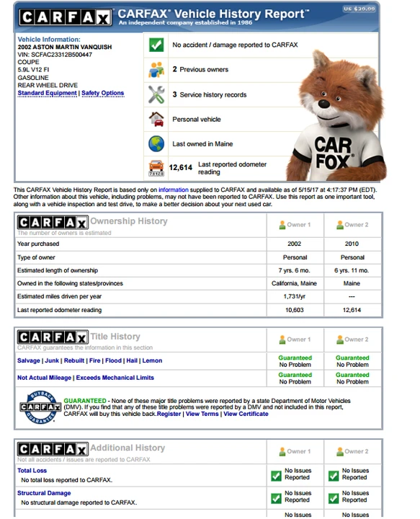The image size is (420, 519).
Task: Open the Structural Damage link
Action: [44, 493]
